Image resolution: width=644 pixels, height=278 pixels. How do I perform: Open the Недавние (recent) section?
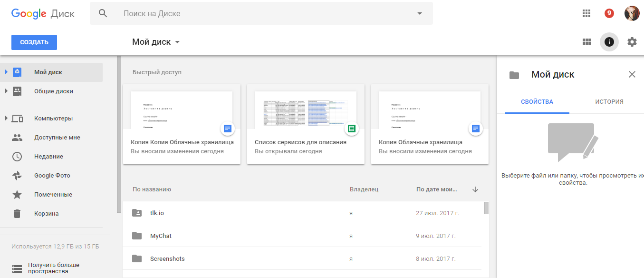pyautogui.click(x=49, y=156)
